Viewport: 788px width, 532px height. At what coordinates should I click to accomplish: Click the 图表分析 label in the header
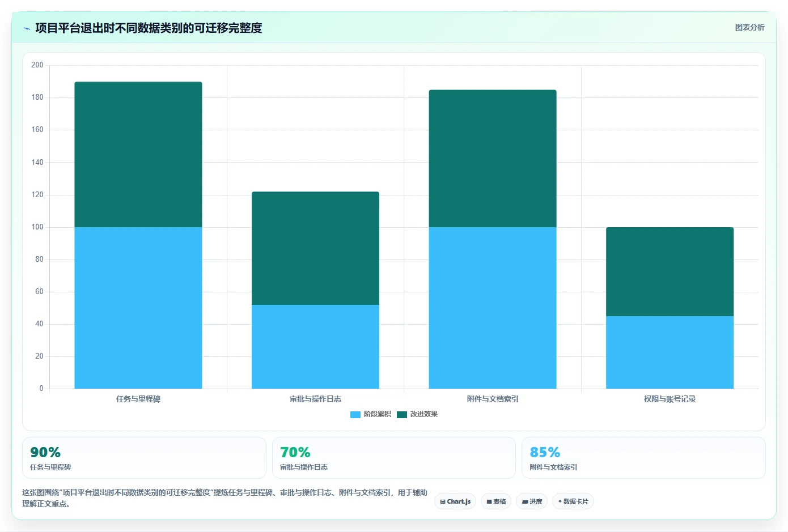(749, 27)
